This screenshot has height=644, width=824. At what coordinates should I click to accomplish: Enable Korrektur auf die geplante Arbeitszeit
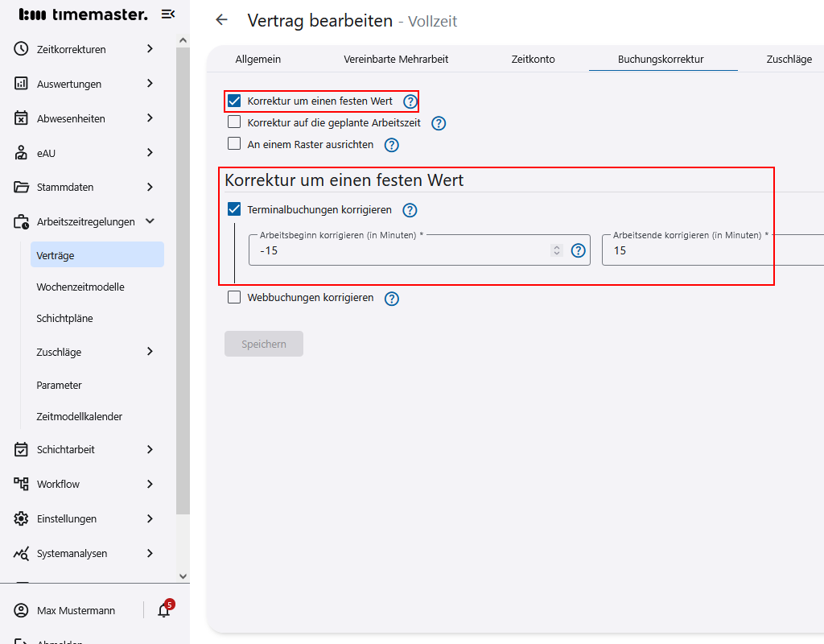(234, 122)
